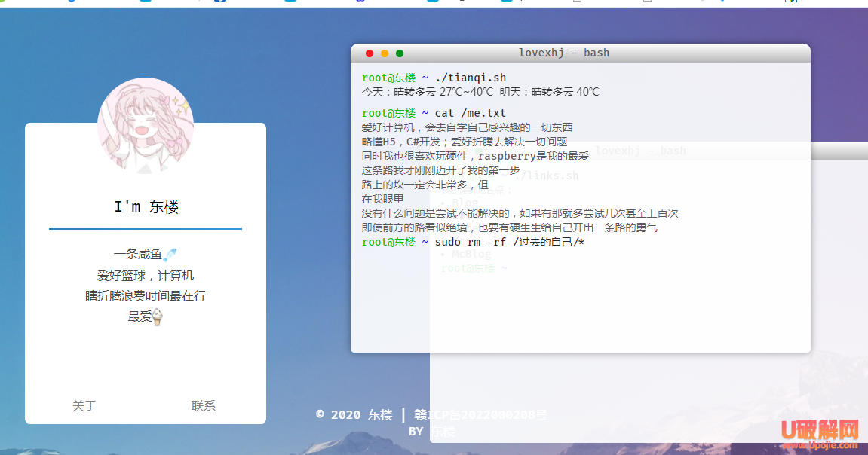Hit the green maximize dot on terminal
The image size is (868, 455).
point(400,53)
